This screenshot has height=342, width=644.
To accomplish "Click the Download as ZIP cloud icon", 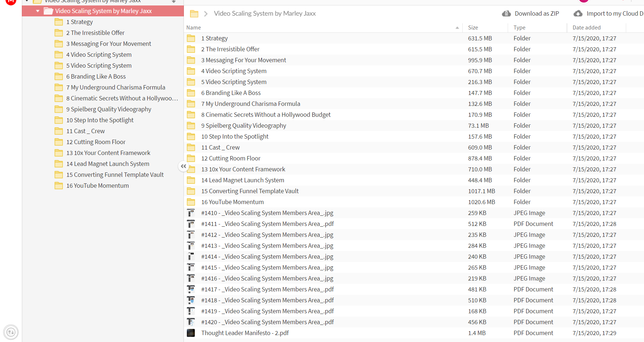I will coord(506,13).
